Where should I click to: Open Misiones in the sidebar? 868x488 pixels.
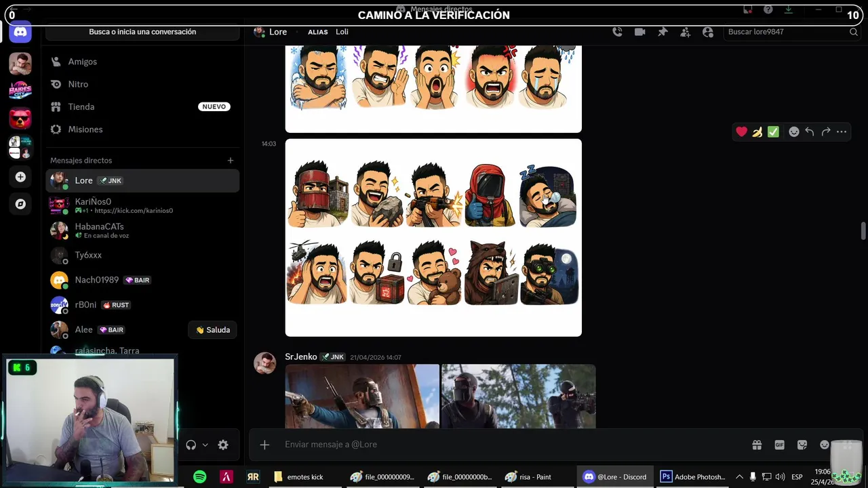(x=142, y=129)
